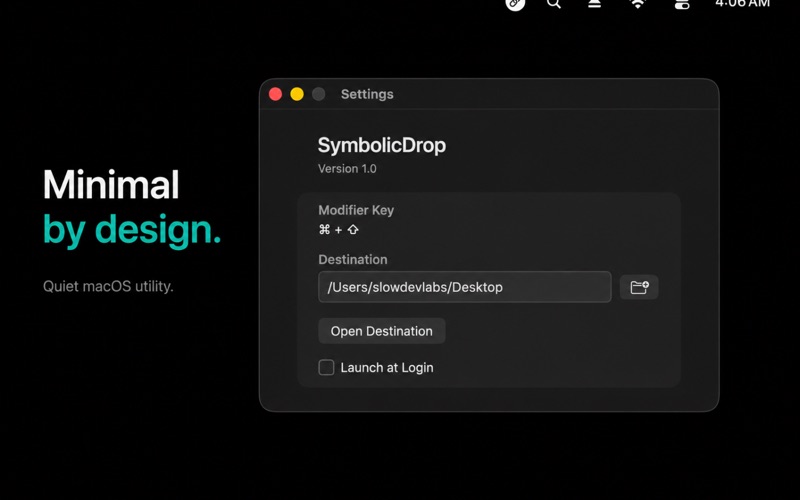
Task: Open the SymbolicDrop link icon in menu bar
Action: pos(515,4)
